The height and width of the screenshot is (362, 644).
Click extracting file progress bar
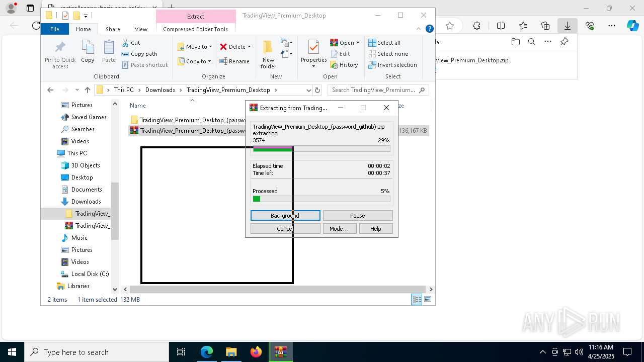(321, 149)
